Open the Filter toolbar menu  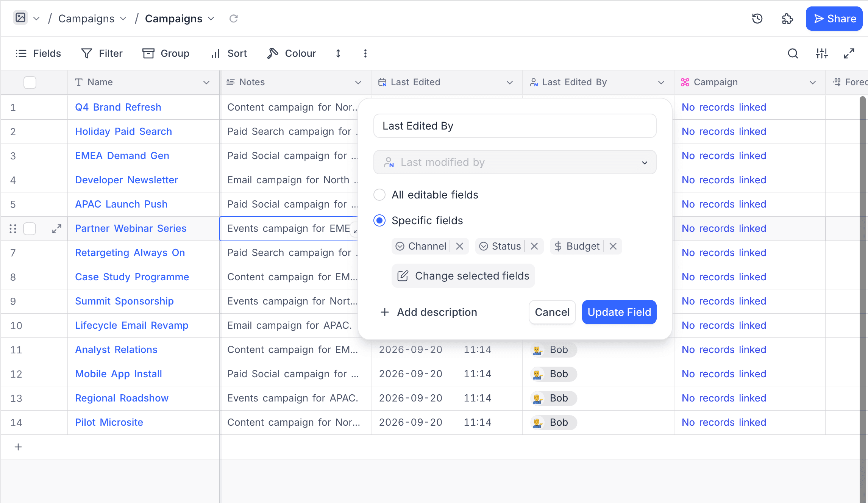coord(102,53)
